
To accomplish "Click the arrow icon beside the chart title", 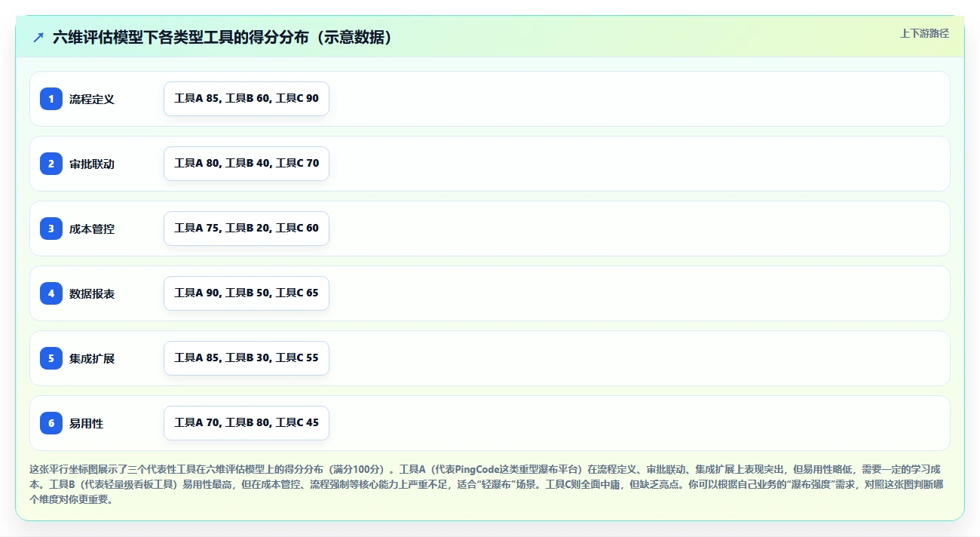I will pos(38,38).
